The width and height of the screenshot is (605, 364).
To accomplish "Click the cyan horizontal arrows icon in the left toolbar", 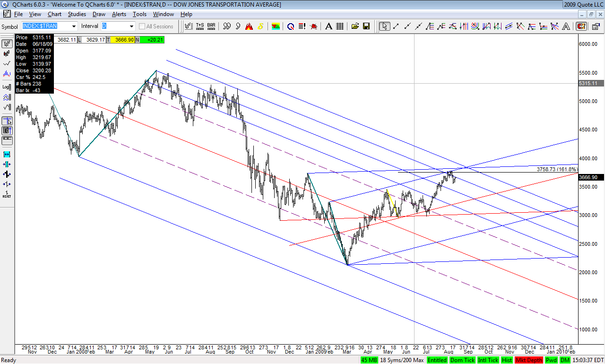I will tap(7, 154).
